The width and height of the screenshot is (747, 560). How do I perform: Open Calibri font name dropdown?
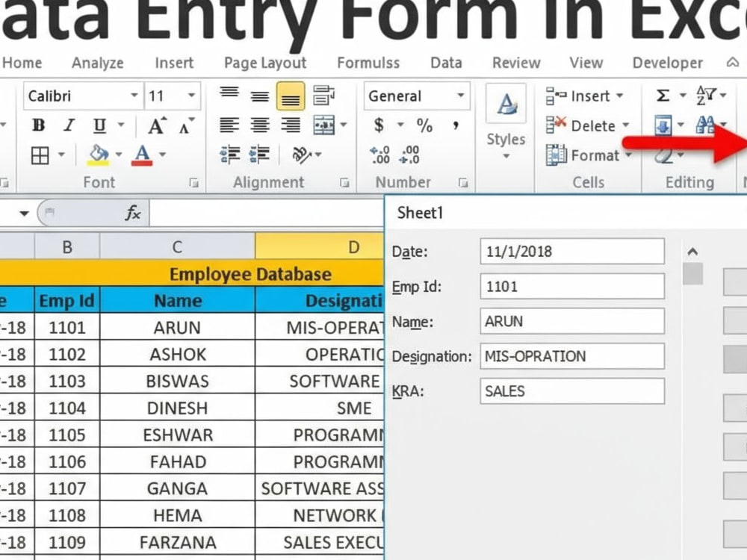point(134,96)
